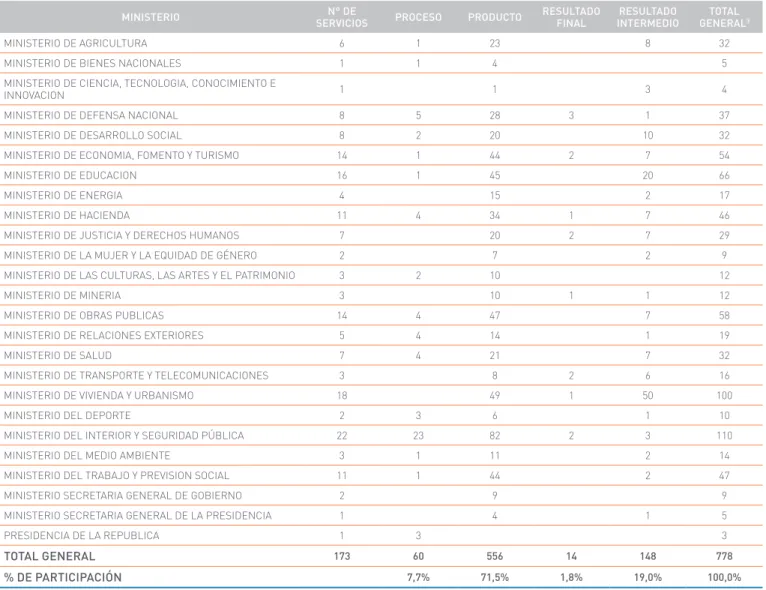Click Vivienda y Urbanismo total 100
This screenshot has height=590, width=766.
click(724, 396)
